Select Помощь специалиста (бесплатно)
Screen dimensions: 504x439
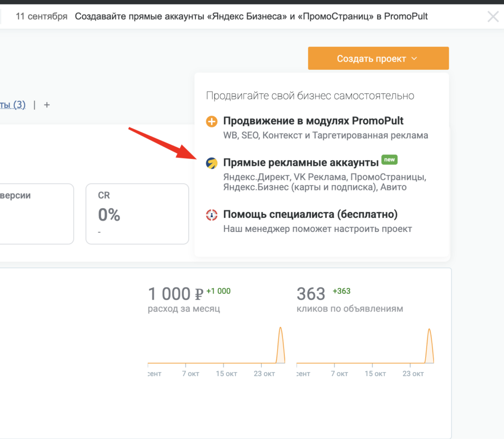[310, 215]
